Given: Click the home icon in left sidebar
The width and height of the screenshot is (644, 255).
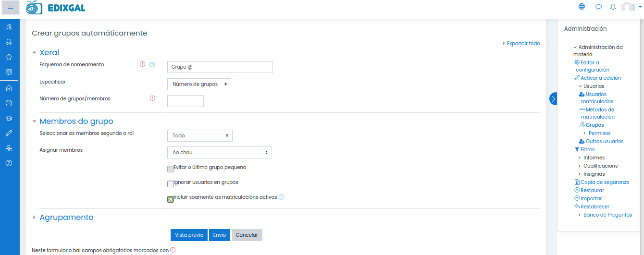Looking at the screenshot, I should (9, 88).
